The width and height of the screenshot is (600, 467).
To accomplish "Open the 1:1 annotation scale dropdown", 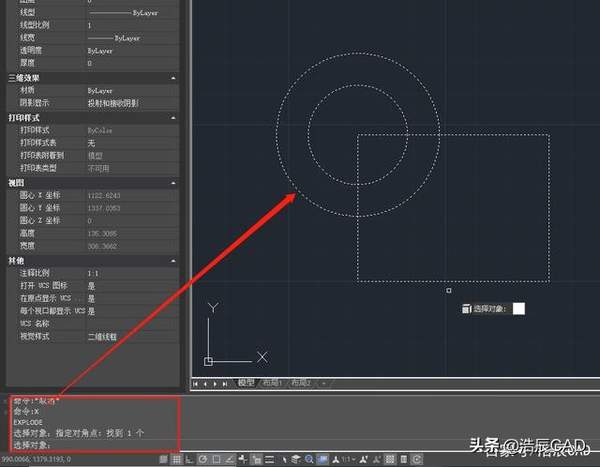I will click(349, 459).
